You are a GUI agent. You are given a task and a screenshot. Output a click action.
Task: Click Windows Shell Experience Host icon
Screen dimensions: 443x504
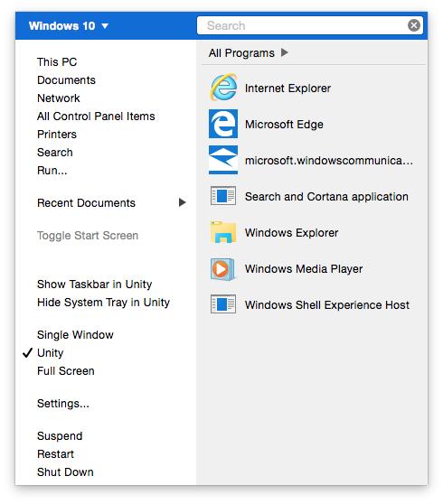(223, 304)
